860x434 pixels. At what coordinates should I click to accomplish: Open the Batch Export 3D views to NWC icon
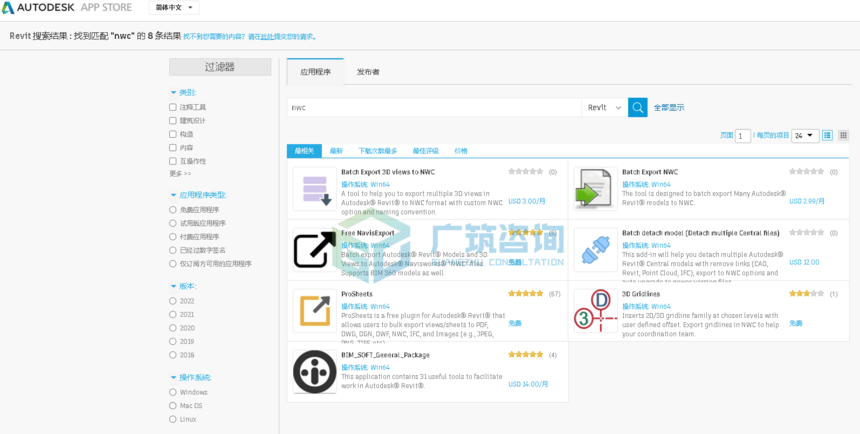(x=315, y=189)
